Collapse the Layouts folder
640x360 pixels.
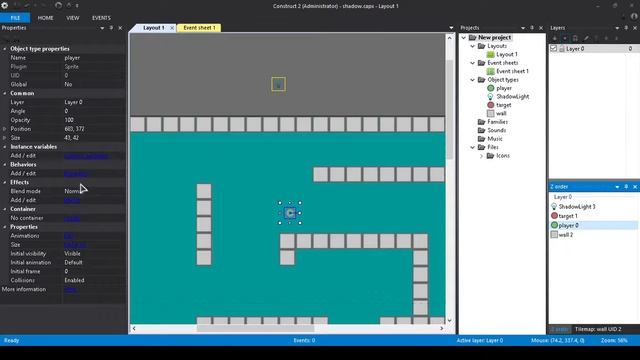[472, 46]
